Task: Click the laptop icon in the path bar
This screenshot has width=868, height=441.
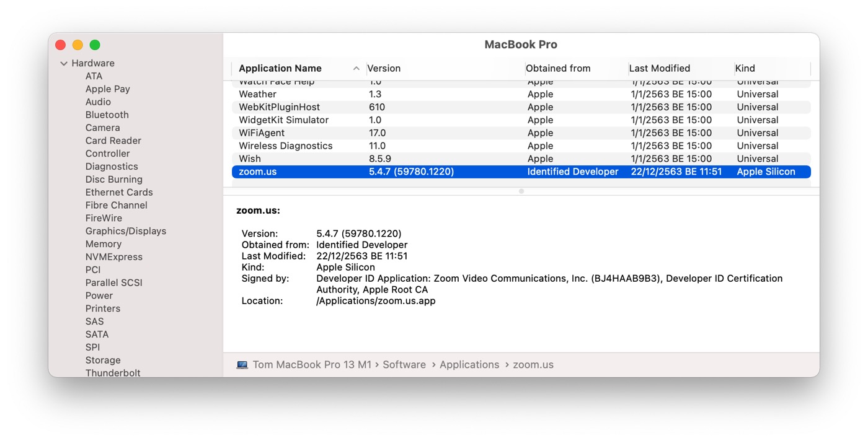Action: click(242, 365)
